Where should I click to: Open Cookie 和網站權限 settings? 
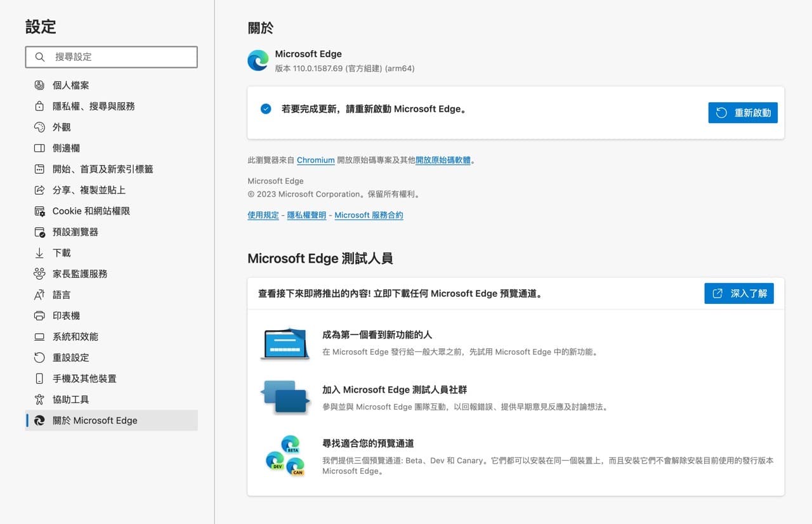pyautogui.click(x=112, y=211)
